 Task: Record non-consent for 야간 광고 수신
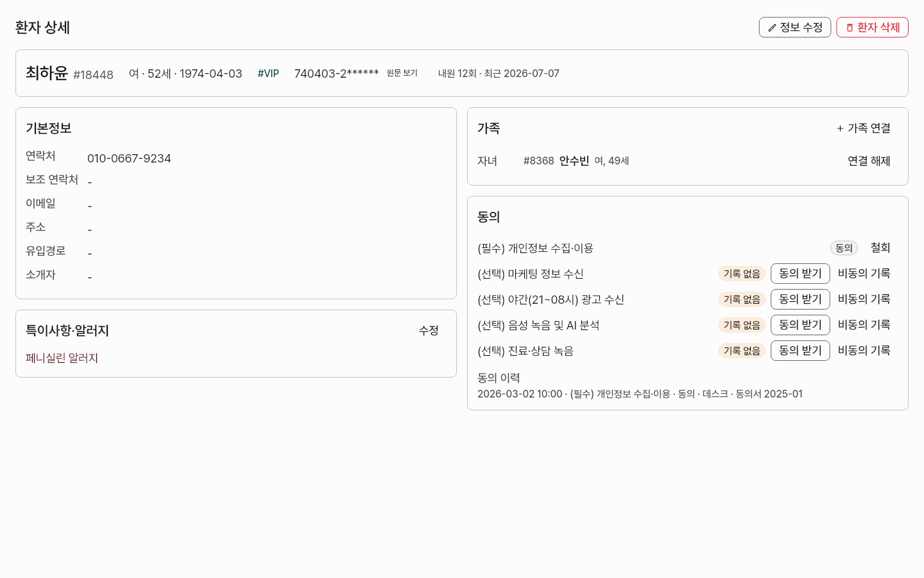[x=864, y=299]
